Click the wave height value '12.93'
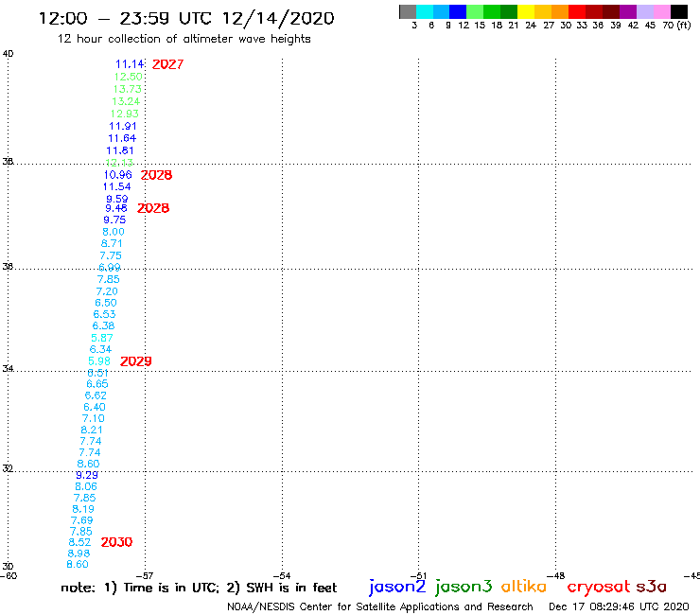 click(x=125, y=114)
